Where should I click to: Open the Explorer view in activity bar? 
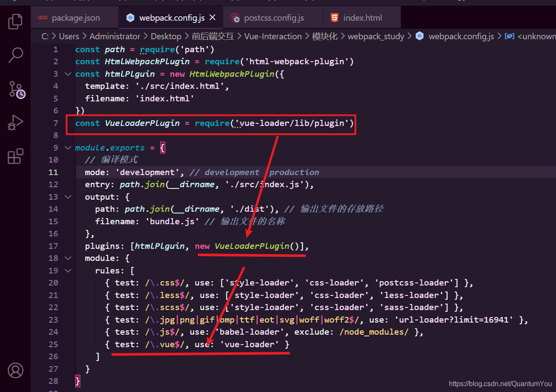(16, 21)
